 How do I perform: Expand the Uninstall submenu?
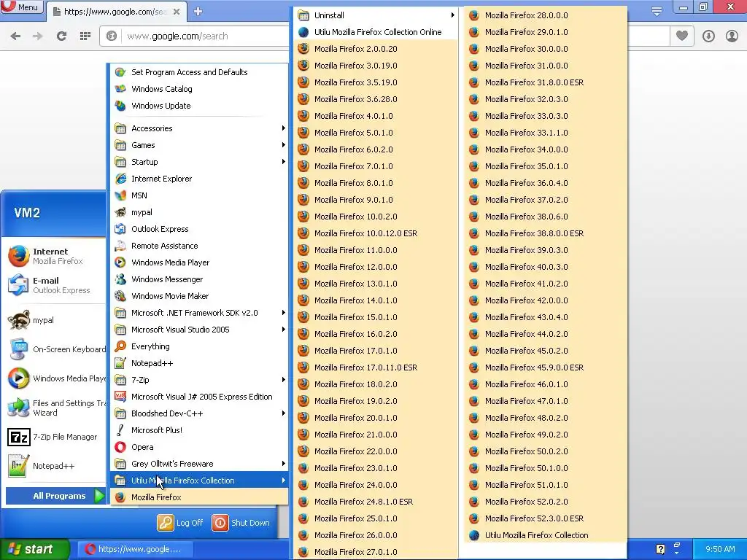(376, 15)
